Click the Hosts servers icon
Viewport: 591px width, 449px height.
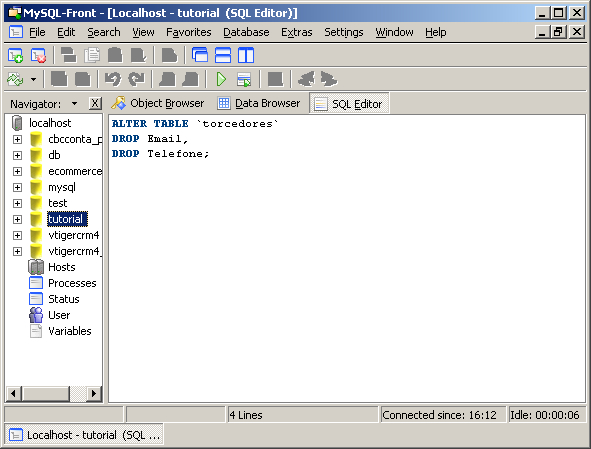click(36, 267)
